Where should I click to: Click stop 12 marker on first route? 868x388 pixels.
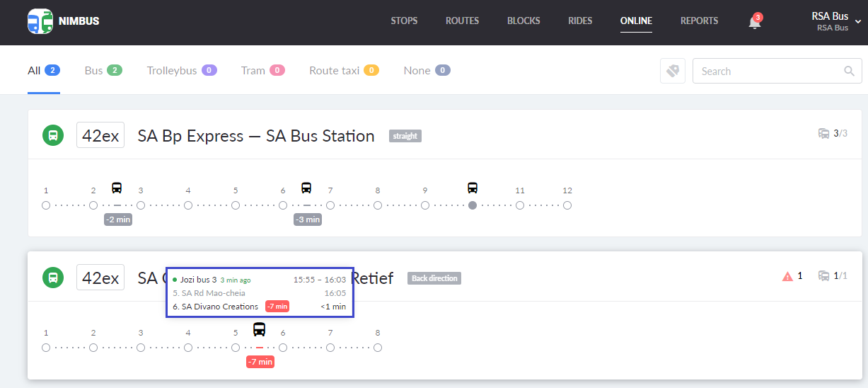pos(567,205)
